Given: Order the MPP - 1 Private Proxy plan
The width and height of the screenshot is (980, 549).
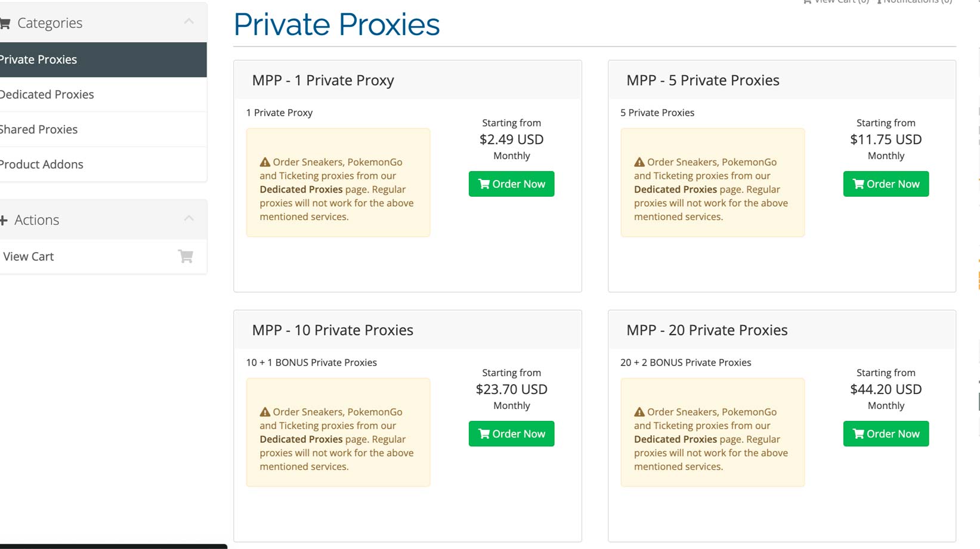Looking at the screenshot, I should click(511, 184).
